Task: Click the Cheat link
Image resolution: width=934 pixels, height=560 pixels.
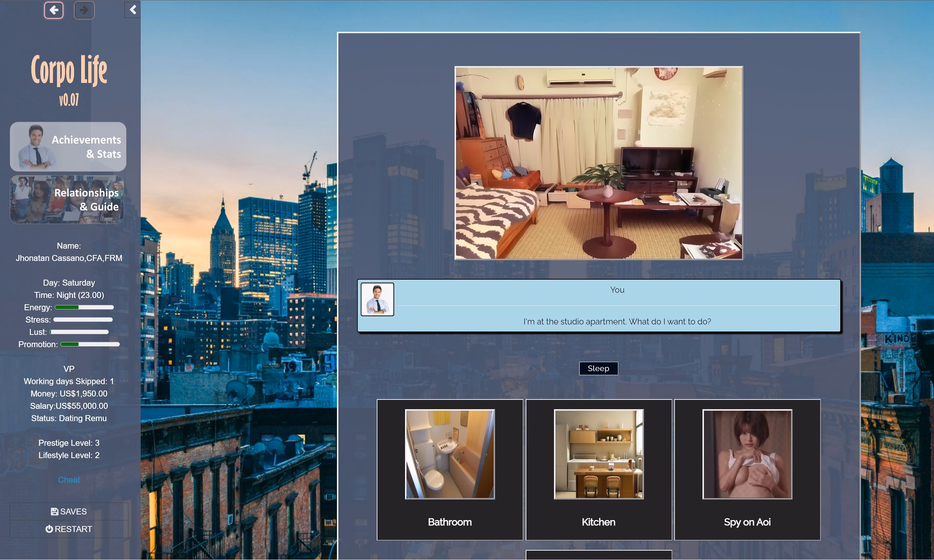Action: point(69,480)
